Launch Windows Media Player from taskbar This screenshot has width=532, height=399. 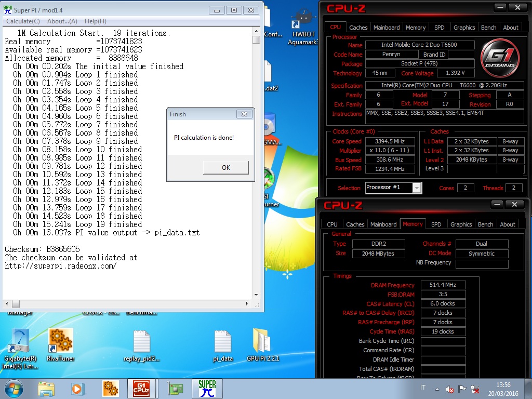(x=77, y=389)
